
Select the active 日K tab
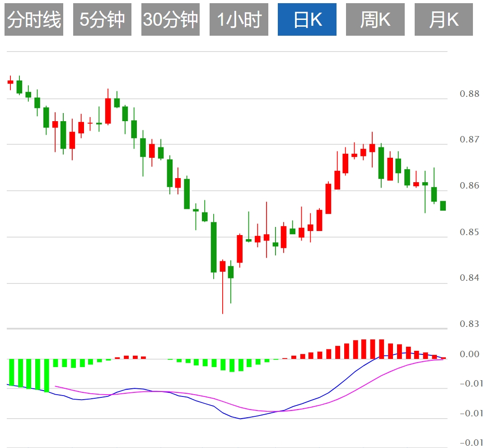307,19
